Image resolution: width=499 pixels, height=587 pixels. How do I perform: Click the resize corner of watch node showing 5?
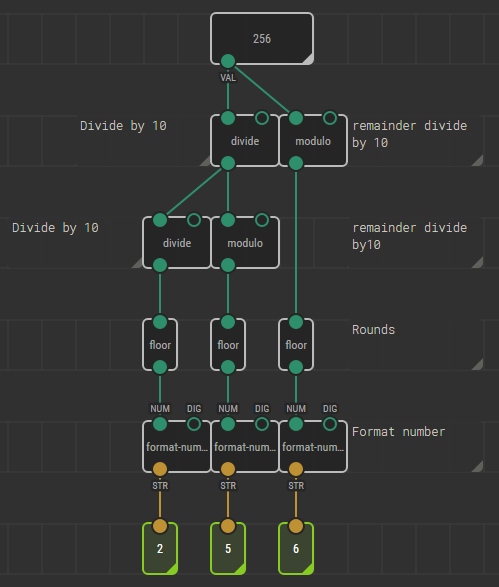pyautogui.click(x=241, y=569)
